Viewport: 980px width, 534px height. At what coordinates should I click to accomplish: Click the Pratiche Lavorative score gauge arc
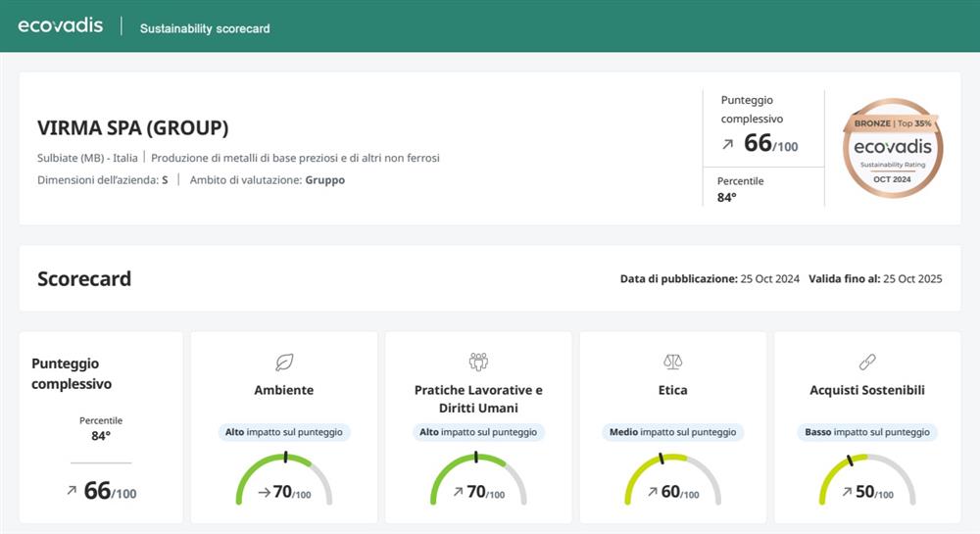[478, 478]
